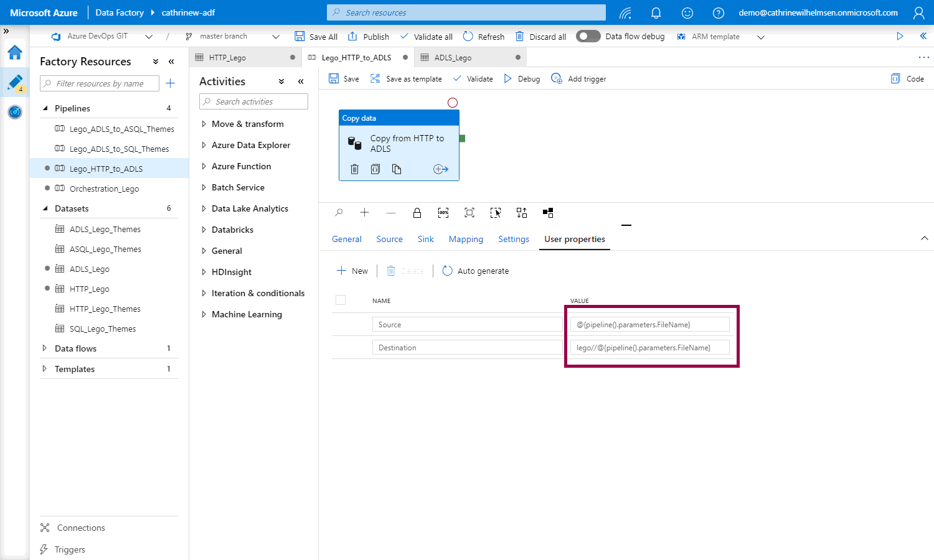Click the clone icon on Copy data activity

[x=397, y=169]
